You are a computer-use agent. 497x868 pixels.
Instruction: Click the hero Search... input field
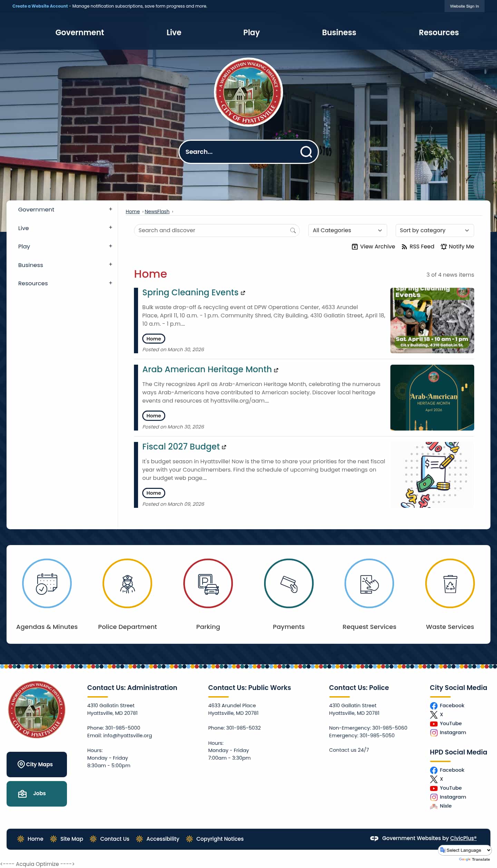click(x=240, y=152)
